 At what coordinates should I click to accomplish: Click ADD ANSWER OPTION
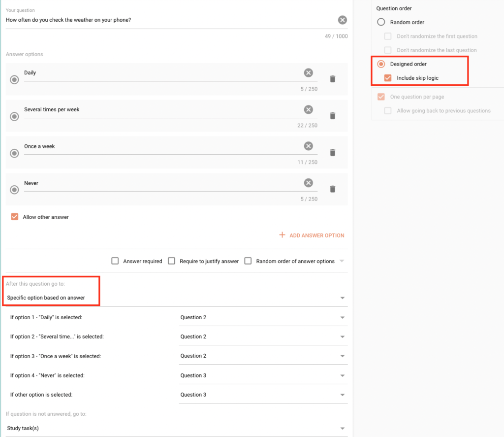tap(312, 235)
